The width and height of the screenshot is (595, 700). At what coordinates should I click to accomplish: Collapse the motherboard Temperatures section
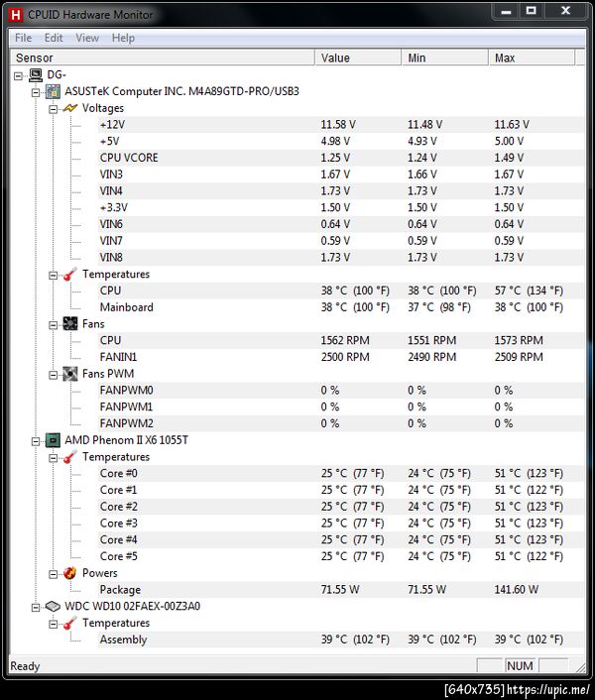click(54, 275)
